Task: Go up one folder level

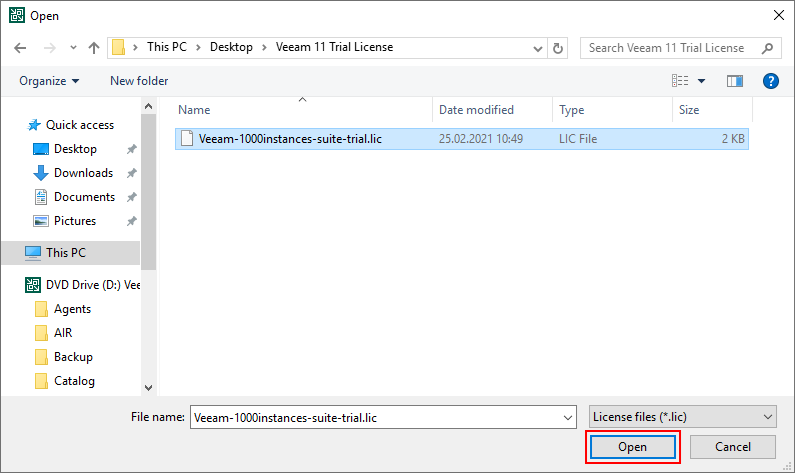Action: 94,48
